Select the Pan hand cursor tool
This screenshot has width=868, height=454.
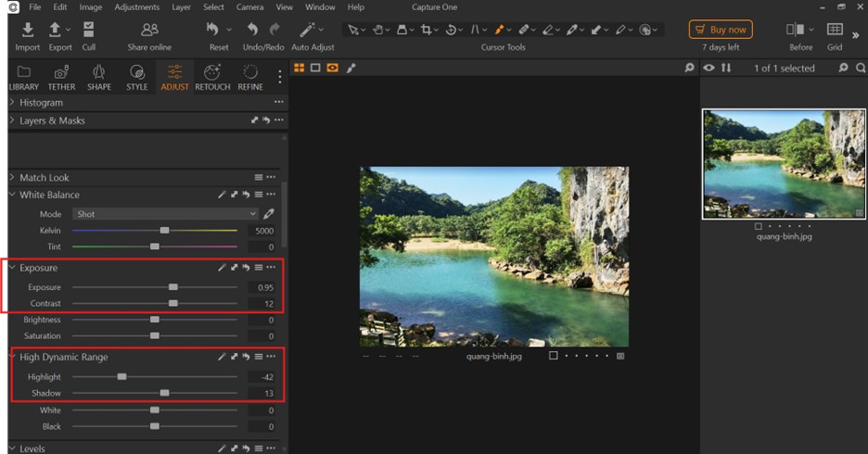pos(378,30)
